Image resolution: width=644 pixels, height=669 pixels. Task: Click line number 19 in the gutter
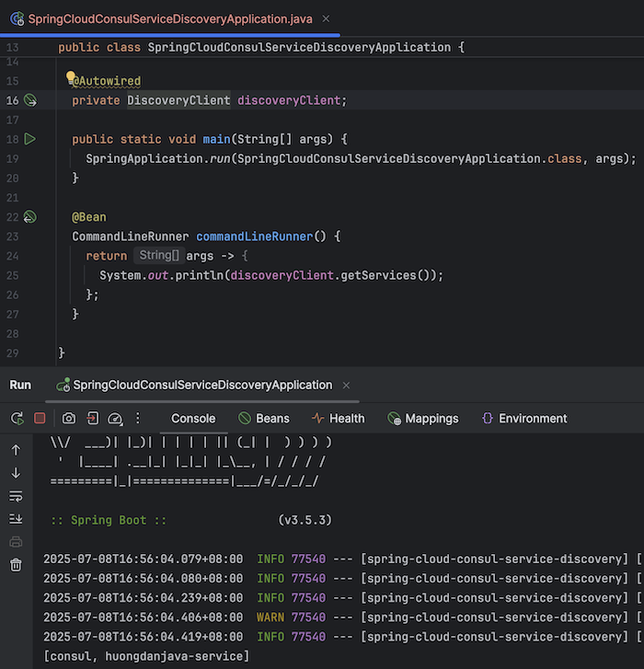(12, 158)
